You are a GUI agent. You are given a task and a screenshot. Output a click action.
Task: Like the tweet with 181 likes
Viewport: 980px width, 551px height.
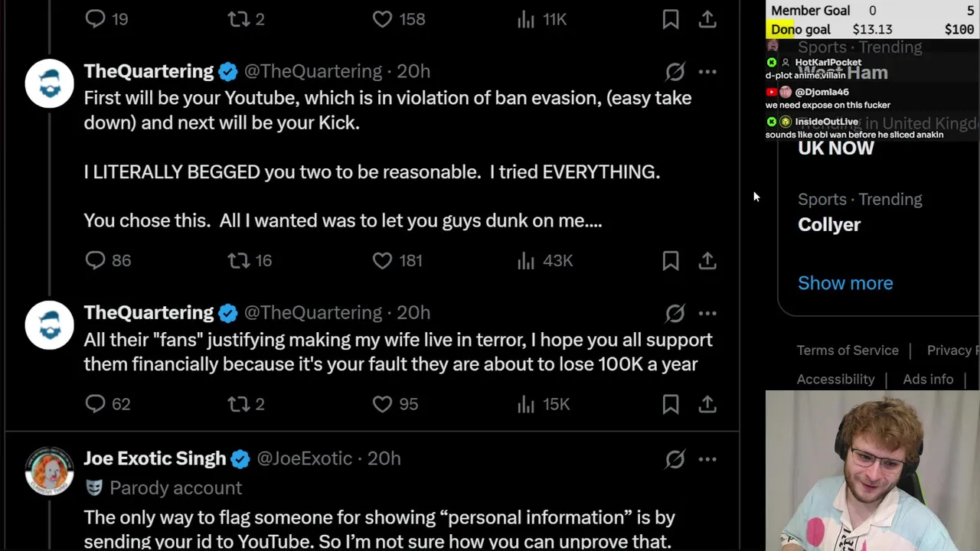click(382, 261)
